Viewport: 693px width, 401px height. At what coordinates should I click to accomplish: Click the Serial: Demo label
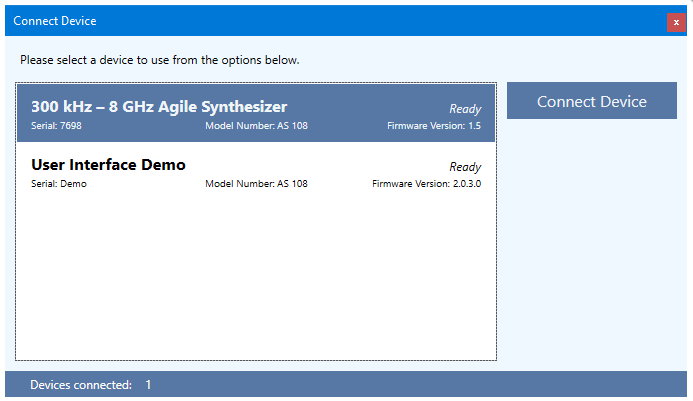59,184
